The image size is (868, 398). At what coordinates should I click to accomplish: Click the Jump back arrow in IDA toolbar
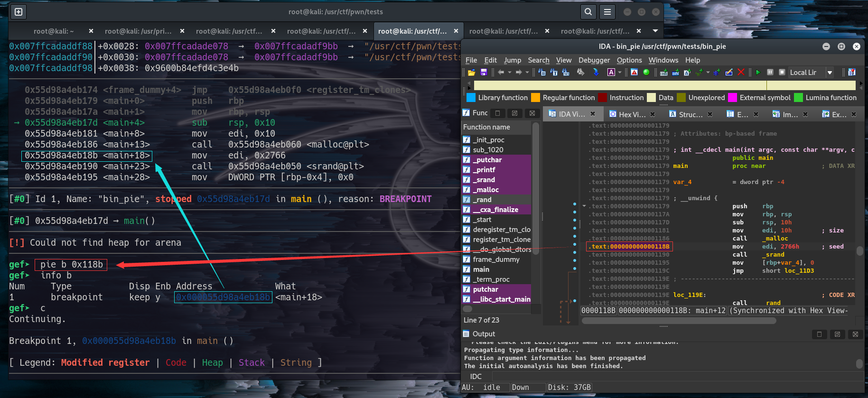coord(501,72)
